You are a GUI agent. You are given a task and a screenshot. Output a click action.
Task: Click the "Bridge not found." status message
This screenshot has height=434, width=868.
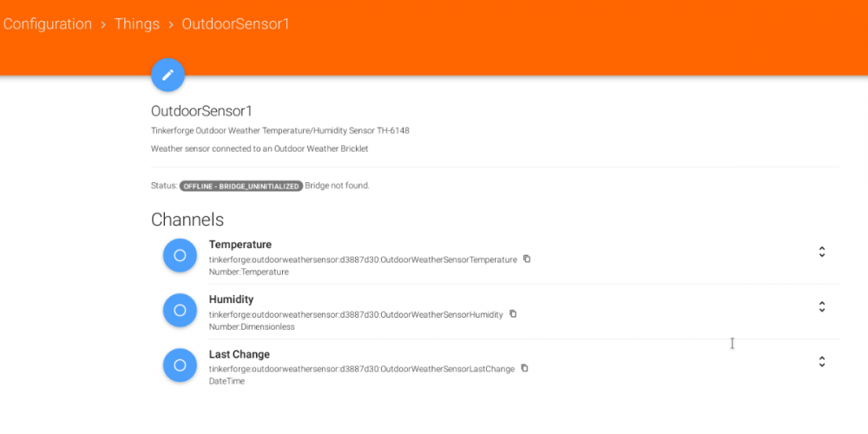tap(337, 186)
